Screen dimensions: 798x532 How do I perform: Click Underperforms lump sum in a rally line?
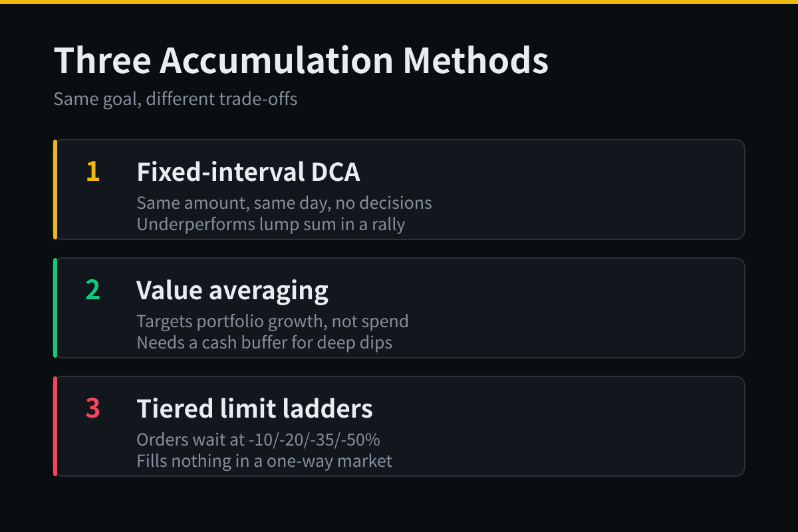pyautogui.click(x=271, y=224)
